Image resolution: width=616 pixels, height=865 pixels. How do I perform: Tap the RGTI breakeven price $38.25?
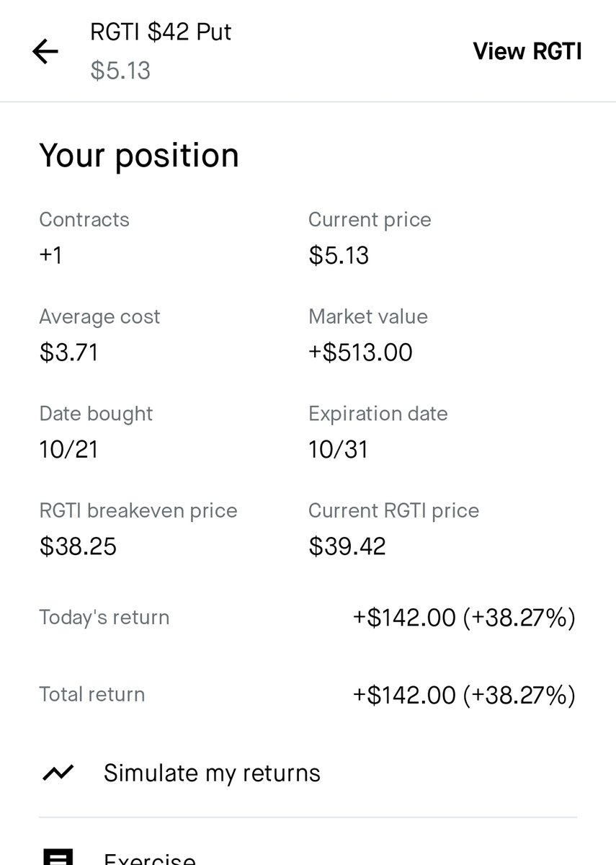pyautogui.click(x=78, y=546)
